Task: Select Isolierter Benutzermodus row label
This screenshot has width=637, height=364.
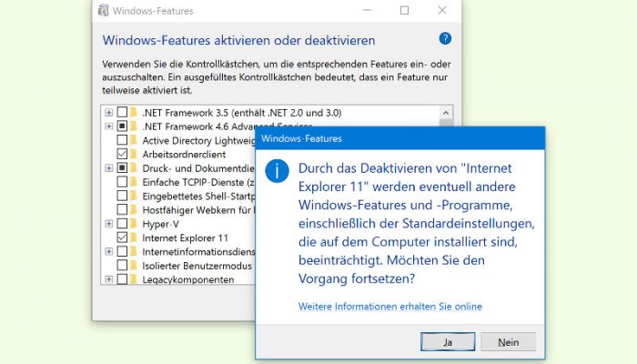Action: [x=197, y=266]
